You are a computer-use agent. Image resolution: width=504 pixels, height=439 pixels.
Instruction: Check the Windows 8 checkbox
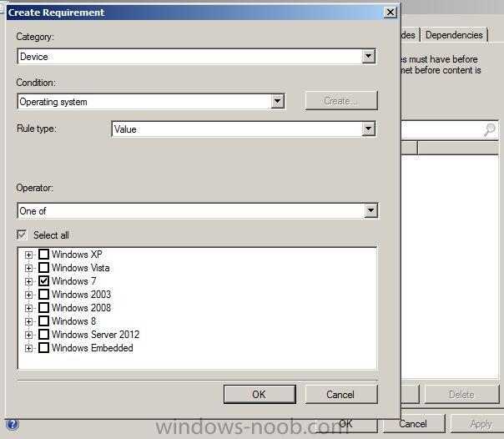coord(43,321)
